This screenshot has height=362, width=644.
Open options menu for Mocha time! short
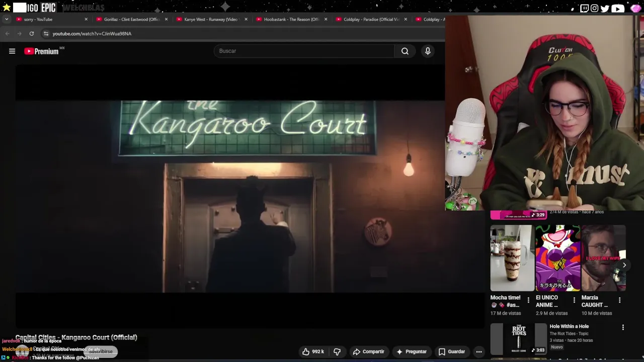(x=528, y=300)
